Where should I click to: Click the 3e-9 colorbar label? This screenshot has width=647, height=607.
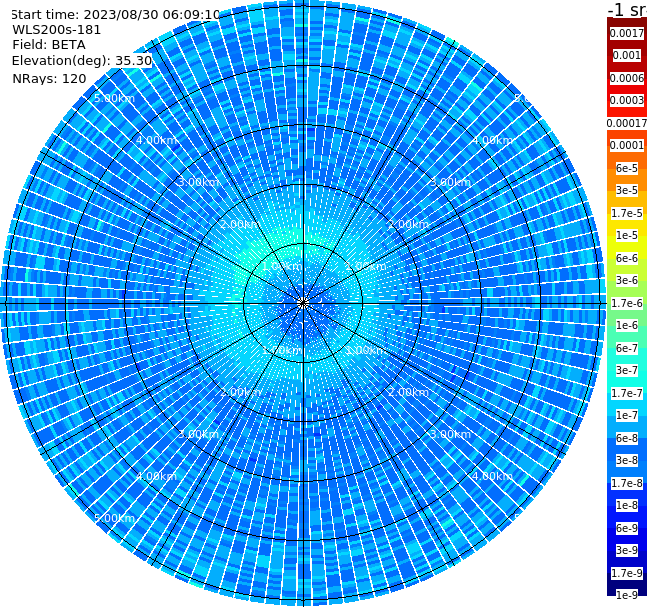pyautogui.click(x=627, y=550)
